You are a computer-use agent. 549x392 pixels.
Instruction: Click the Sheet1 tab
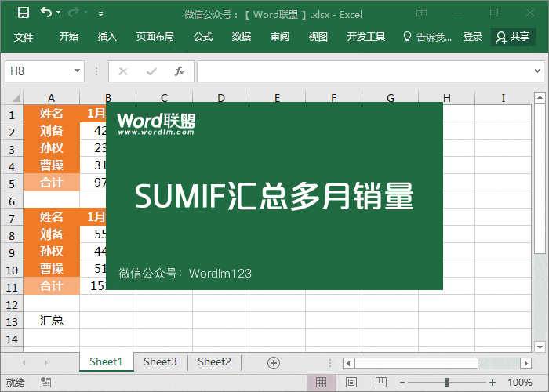click(x=106, y=361)
